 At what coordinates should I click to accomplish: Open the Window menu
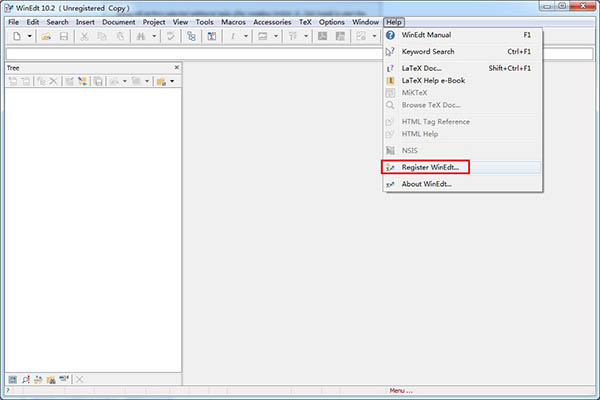pos(365,22)
